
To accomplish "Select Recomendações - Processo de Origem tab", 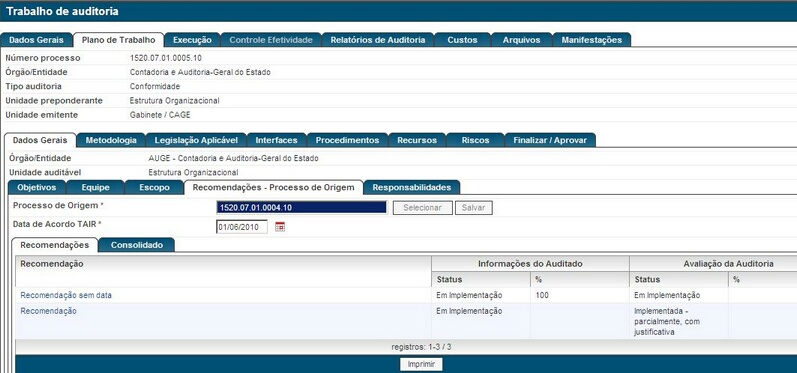I will pyautogui.click(x=273, y=188).
